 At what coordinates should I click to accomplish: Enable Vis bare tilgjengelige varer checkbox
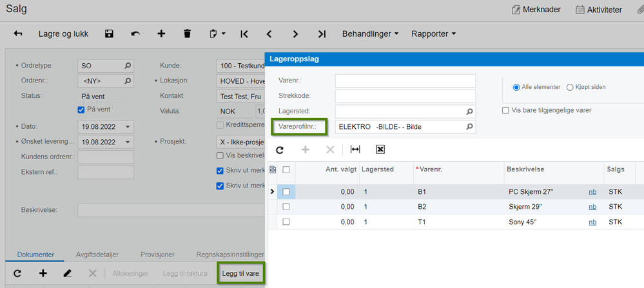[x=505, y=110]
